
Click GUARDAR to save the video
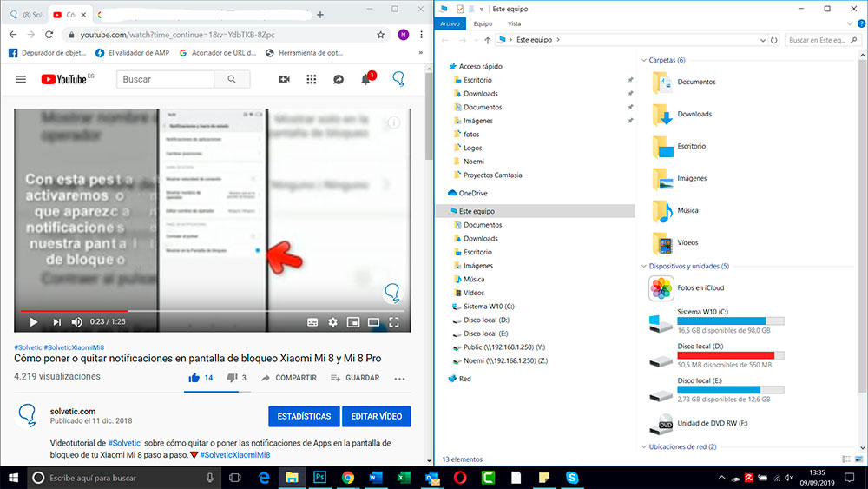(355, 378)
